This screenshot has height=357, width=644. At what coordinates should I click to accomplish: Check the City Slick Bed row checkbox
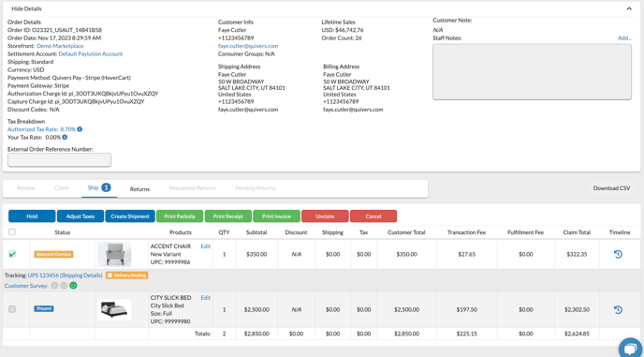pos(12,309)
